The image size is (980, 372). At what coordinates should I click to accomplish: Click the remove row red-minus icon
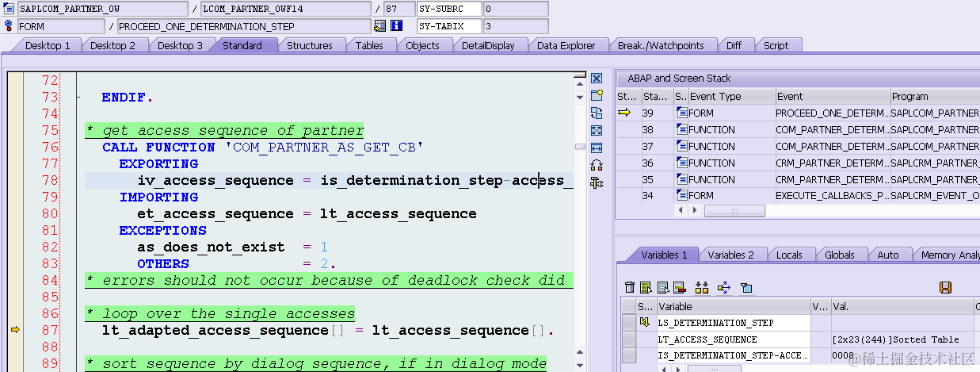click(x=678, y=287)
